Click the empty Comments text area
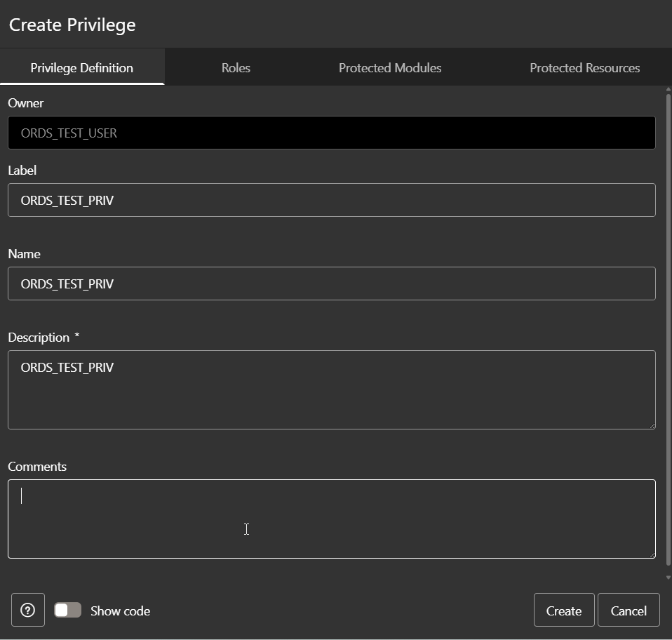Viewport: 672px width, 640px height. tap(331, 518)
